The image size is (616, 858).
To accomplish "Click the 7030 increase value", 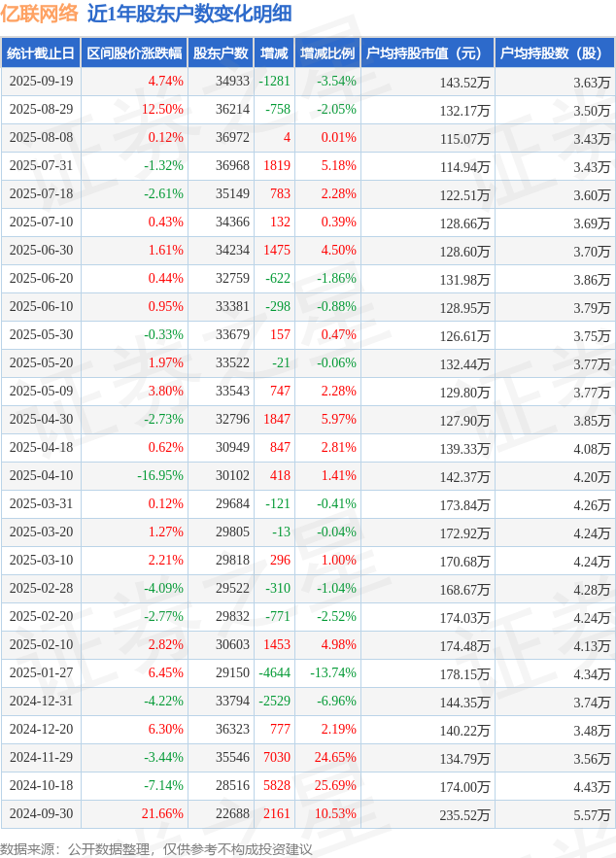I will point(277,758).
